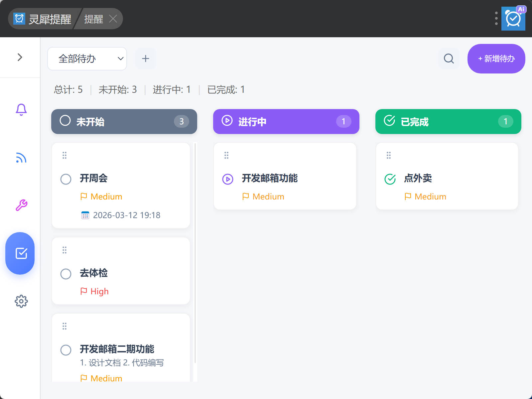Toggle the 去体检 task status circle
The height and width of the screenshot is (399, 532).
(66, 274)
